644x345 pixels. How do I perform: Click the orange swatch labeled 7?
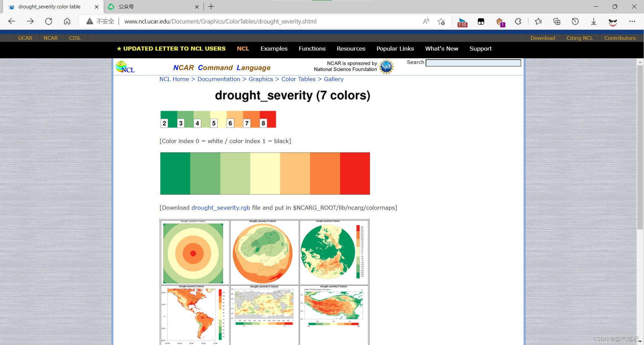[x=251, y=119]
